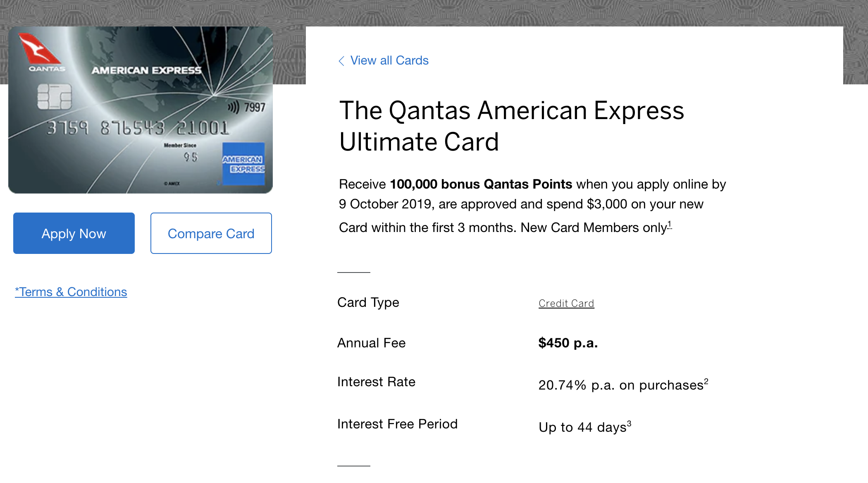
Task: Click the Credit Card type link
Action: (566, 303)
